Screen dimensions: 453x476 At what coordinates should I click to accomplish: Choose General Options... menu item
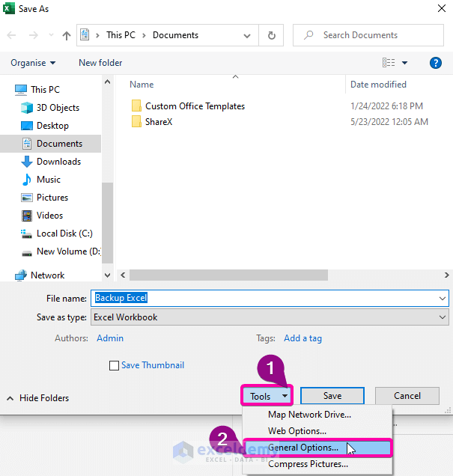(317, 448)
